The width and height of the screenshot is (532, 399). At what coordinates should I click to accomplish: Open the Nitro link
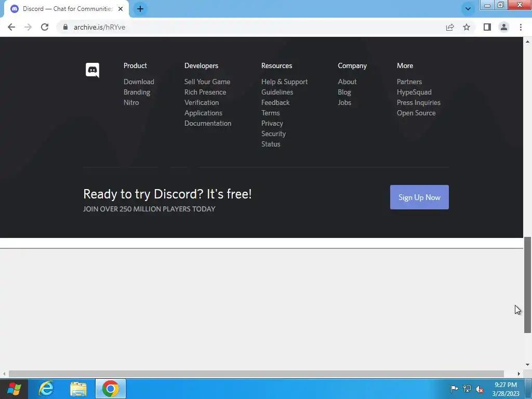point(131,102)
